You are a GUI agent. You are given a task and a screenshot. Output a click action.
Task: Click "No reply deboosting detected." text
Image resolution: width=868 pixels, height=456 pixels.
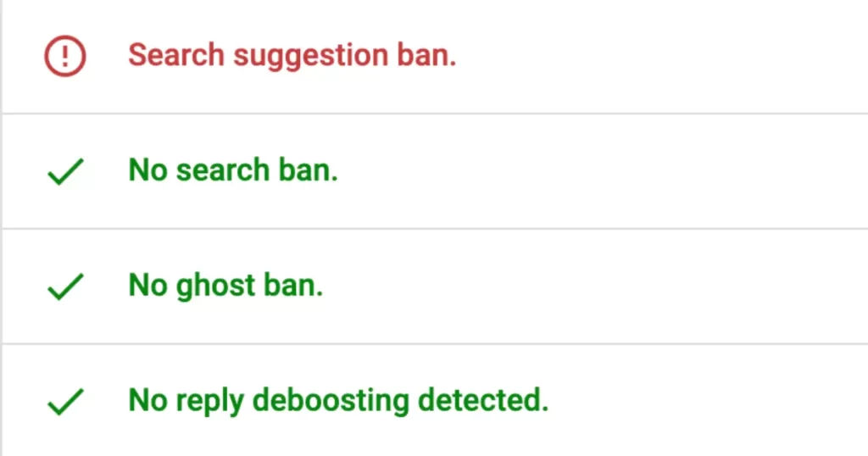tap(338, 400)
